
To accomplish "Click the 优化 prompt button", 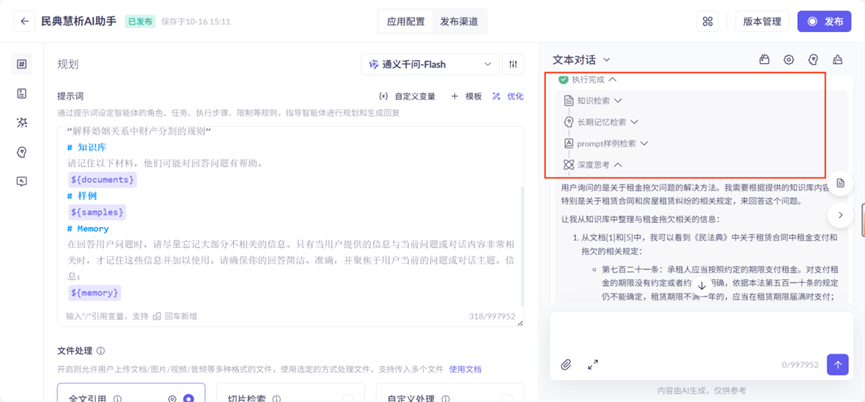I will 508,96.
